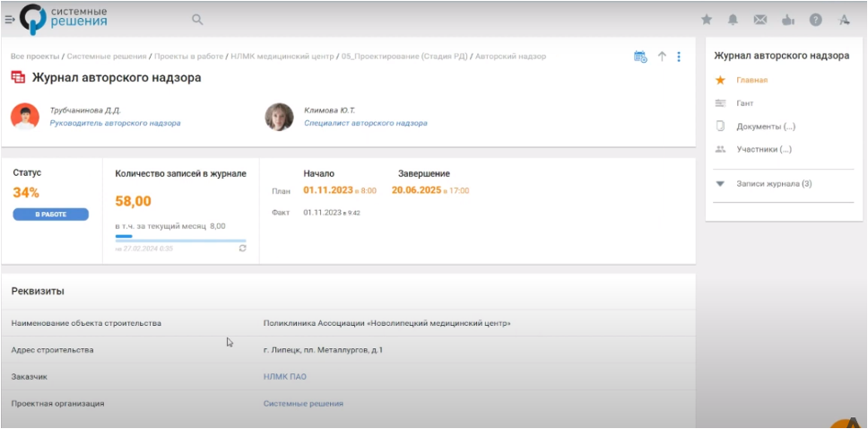The height and width of the screenshot is (429, 868).
Task: Expand the Записи журнала (3) triangle
Action: click(720, 183)
